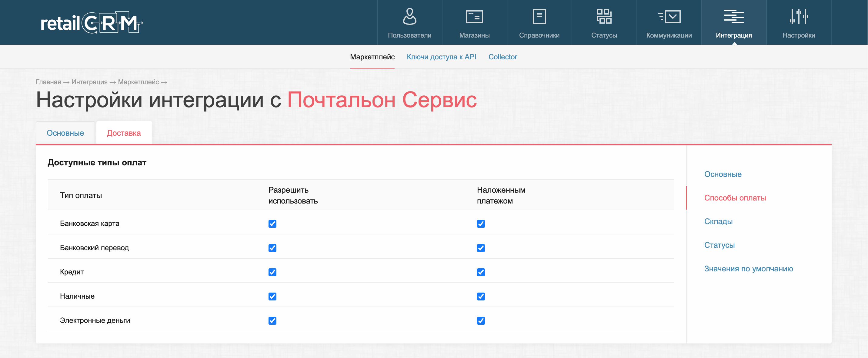Uncheck Разрешить использовать for Кредит
The width and height of the screenshot is (868, 358).
pyautogui.click(x=272, y=272)
